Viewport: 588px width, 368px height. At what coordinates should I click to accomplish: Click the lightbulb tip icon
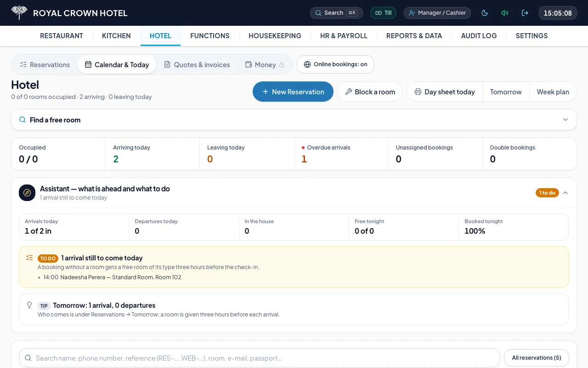click(29, 305)
